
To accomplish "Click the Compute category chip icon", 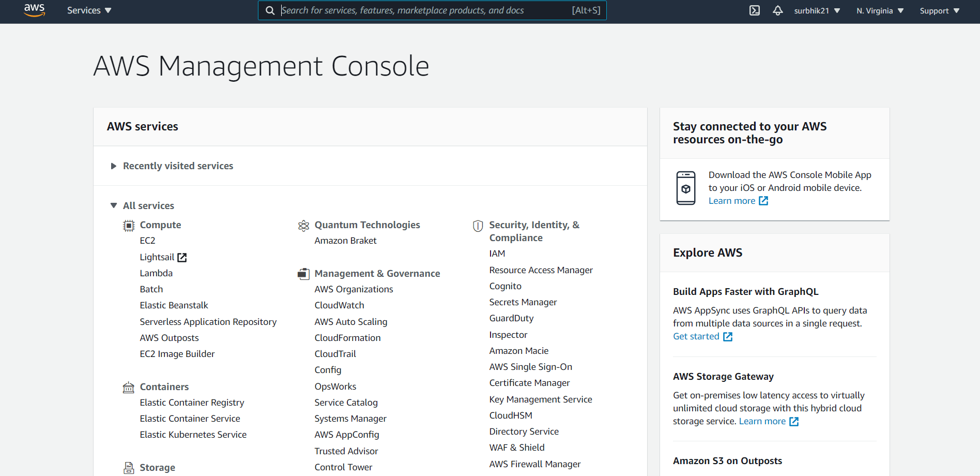I will (128, 225).
